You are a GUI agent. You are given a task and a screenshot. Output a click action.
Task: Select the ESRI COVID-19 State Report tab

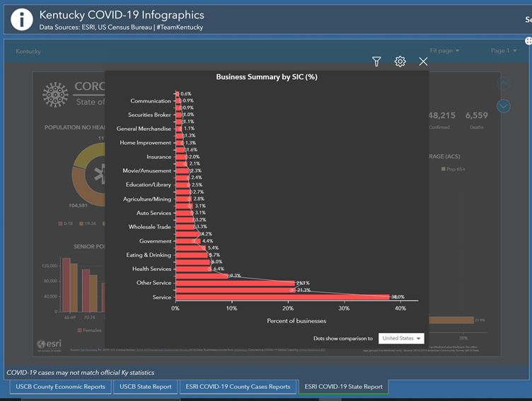[x=343, y=387]
